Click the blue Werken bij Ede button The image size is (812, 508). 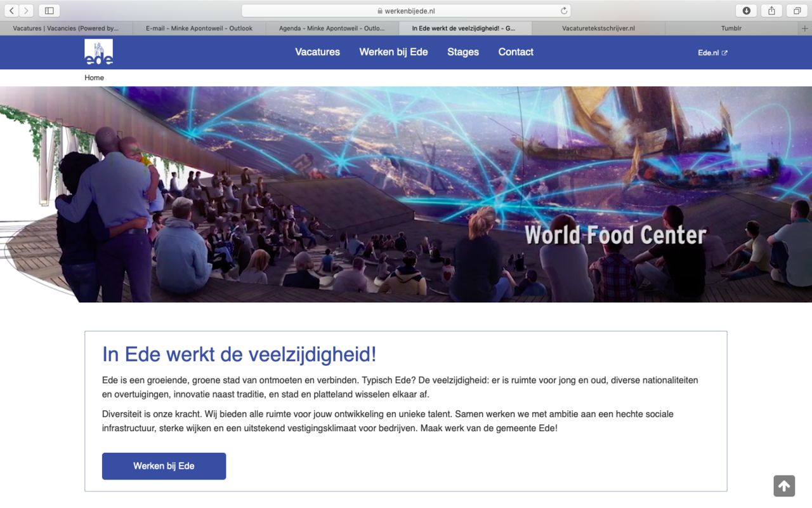[x=164, y=466]
